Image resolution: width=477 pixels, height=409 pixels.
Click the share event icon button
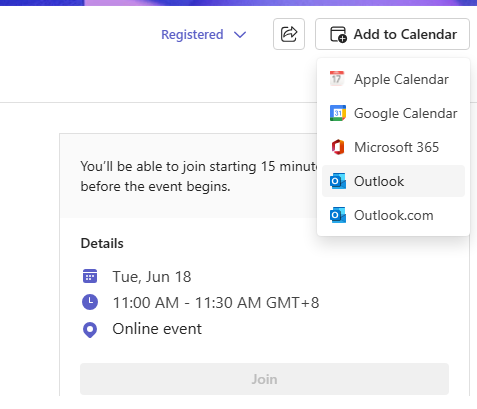click(289, 34)
